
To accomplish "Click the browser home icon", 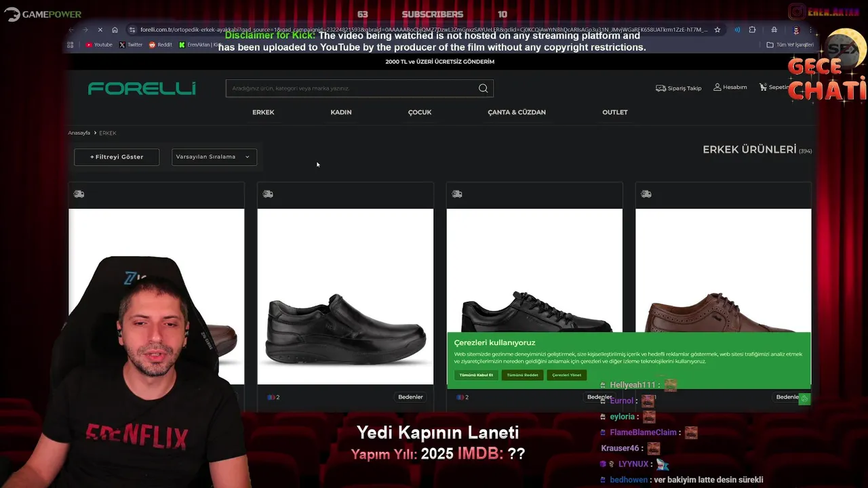I will (x=115, y=30).
